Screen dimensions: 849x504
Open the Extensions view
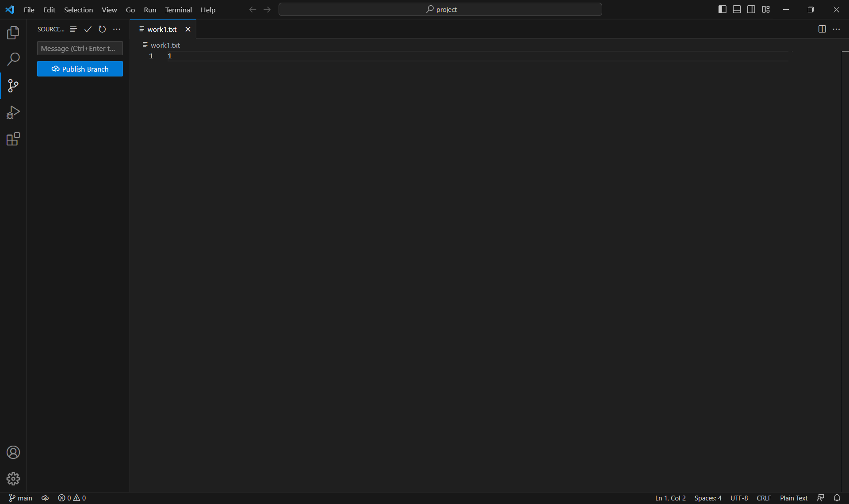(x=13, y=139)
